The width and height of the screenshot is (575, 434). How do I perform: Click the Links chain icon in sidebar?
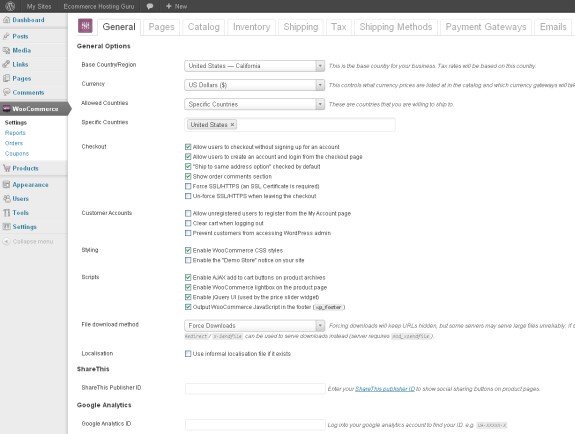6,64
